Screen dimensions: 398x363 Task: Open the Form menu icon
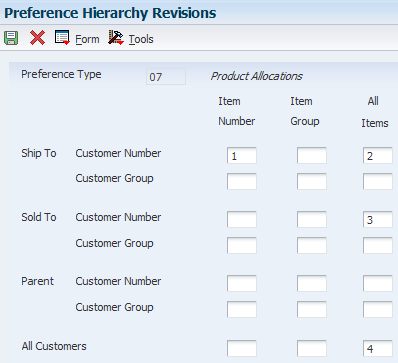(62, 38)
